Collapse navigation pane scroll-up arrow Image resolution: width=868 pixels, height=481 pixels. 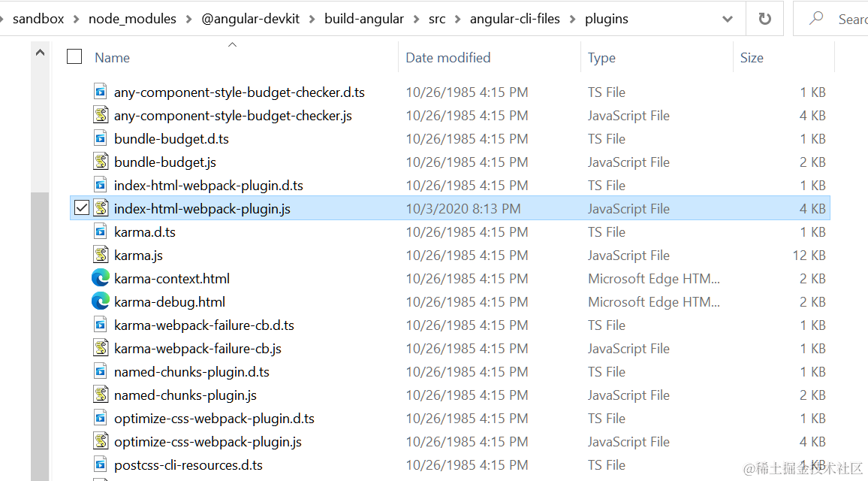pos(40,53)
